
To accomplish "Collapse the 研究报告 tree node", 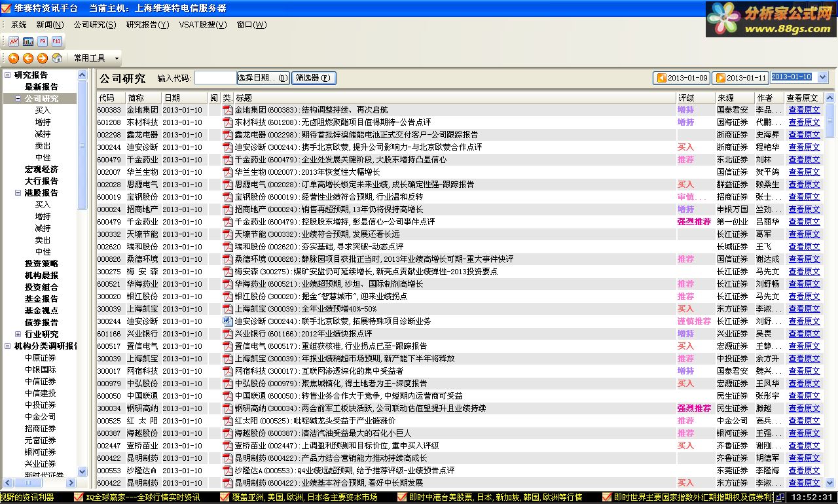I will pos(8,75).
